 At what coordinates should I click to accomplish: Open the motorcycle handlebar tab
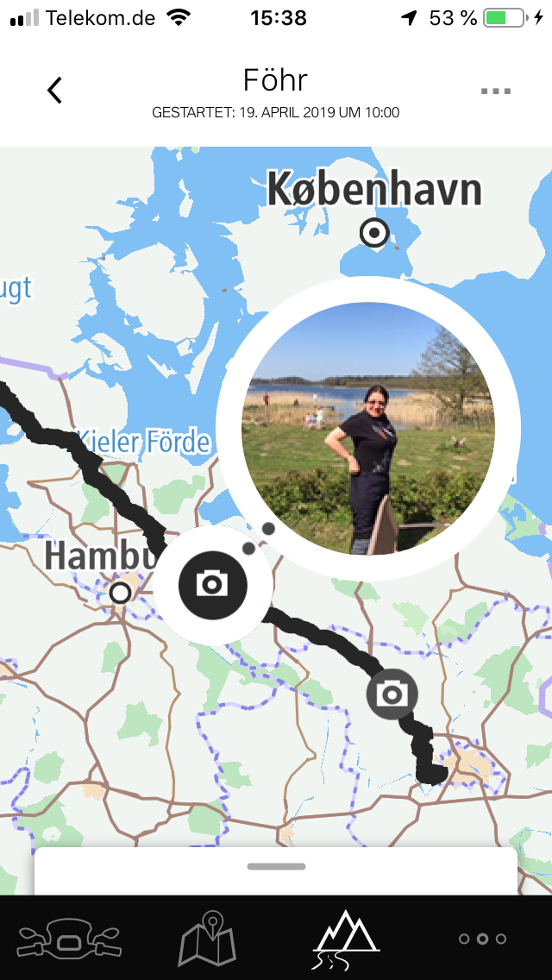click(x=69, y=939)
